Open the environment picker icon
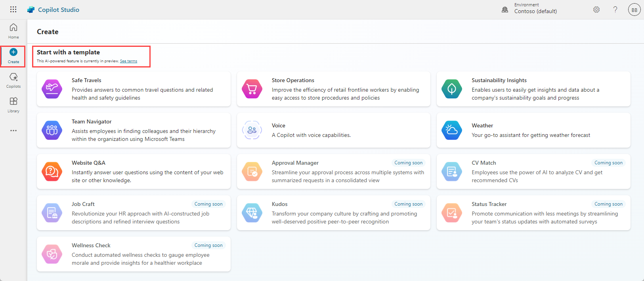Viewport: 644px width, 281px height. [x=505, y=10]
